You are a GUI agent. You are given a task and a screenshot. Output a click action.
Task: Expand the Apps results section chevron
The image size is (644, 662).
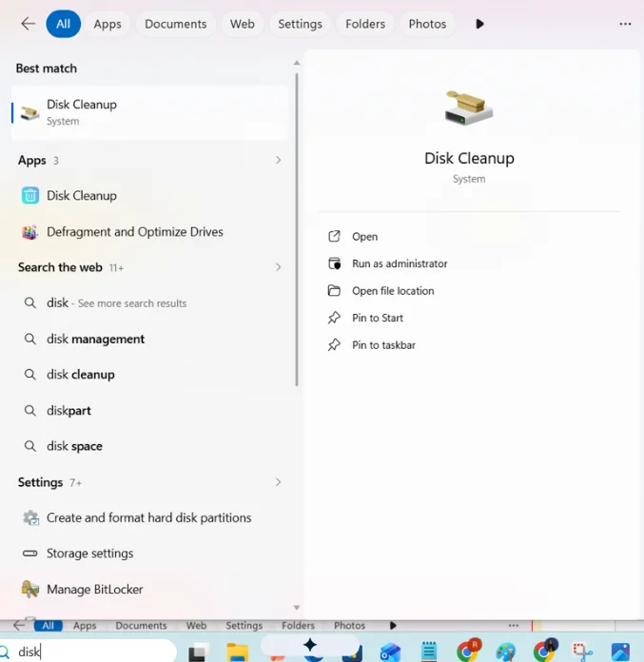coord(278,160)
